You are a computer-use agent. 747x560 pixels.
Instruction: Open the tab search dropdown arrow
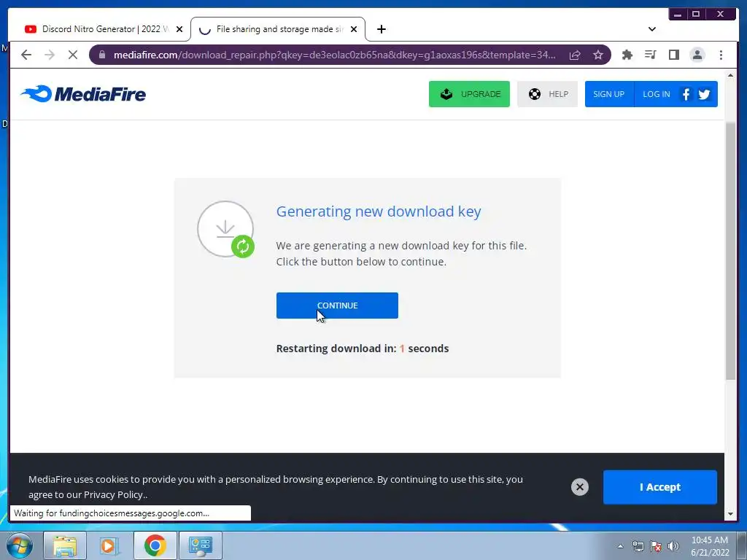pos(651,29)
